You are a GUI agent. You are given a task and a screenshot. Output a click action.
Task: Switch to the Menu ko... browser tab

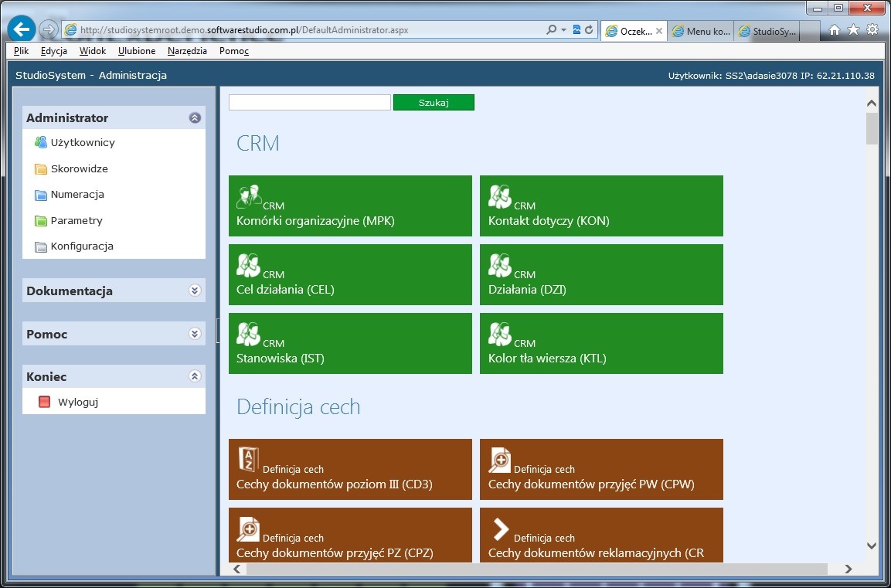700,31
